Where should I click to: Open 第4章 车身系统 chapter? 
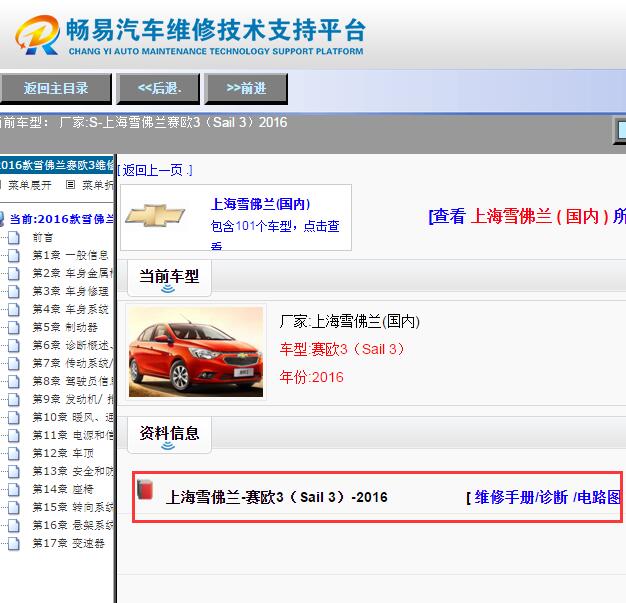(x=70, y=309)
